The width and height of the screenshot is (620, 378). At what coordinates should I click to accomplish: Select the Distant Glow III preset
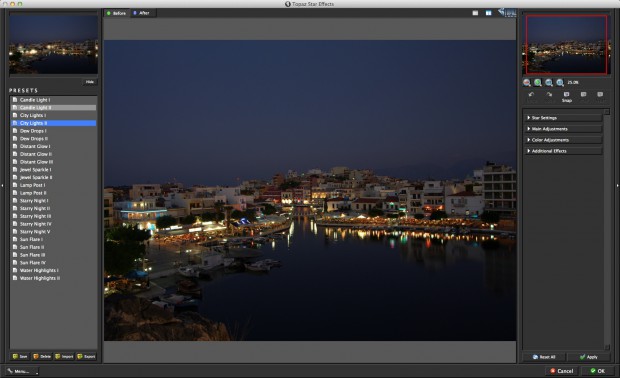tap(53, 162)
